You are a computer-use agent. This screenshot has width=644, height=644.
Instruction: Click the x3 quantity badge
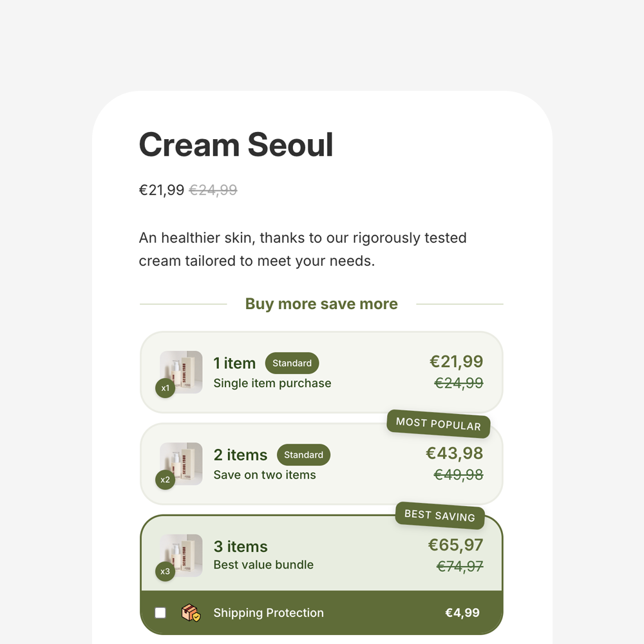[166, 571]
